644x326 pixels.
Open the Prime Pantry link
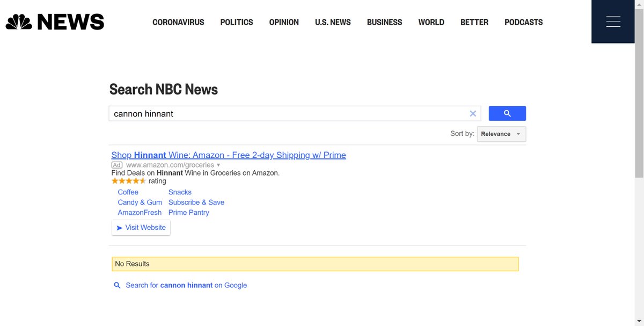pos(189,213)
